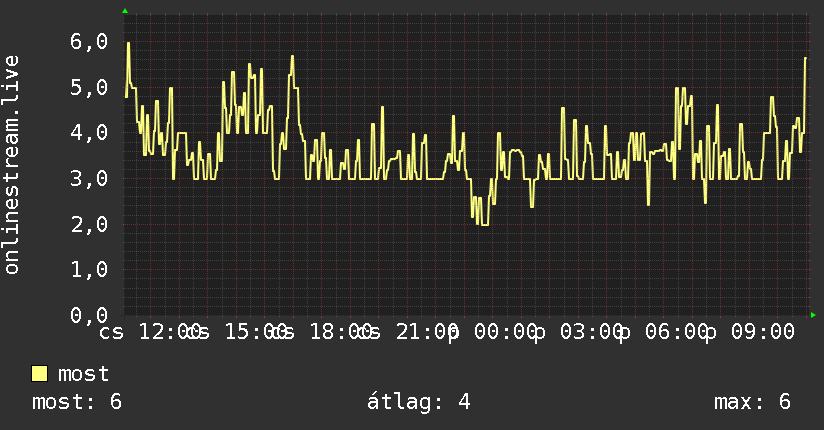The height and width of the screenshot is (430, 824).
Task: Click the 'cs 18:00' time axis label
Action: pos(320,332)
